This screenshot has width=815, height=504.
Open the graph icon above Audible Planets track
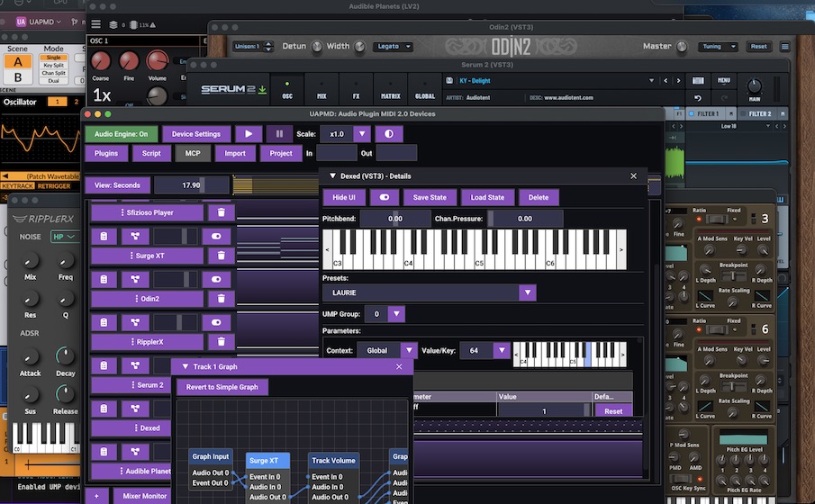[x=135, y=452]
